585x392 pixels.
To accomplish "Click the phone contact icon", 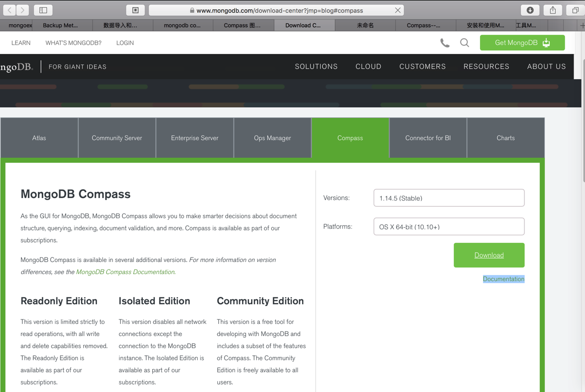I will (445, 43).
